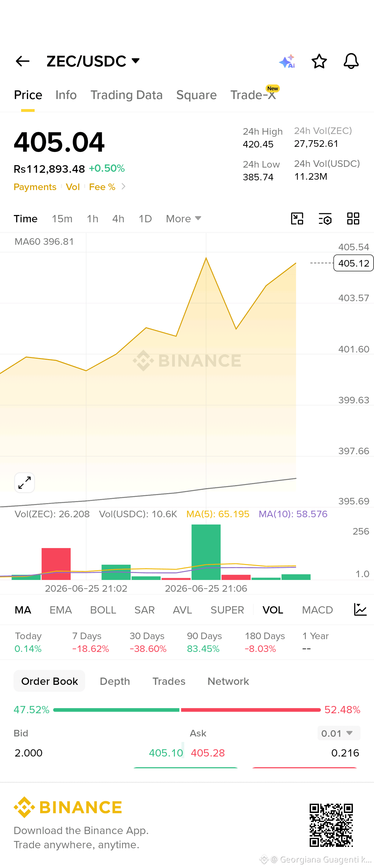Screen dimensions: 374x868
Task: Open chart settings icon
Action: tap(325, 219)
